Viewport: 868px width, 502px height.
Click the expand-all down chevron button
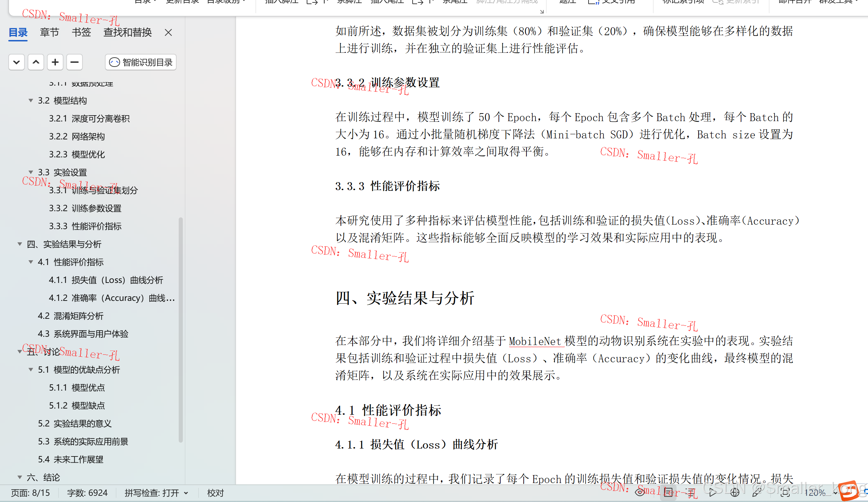pyautogui.click(x=16, y=62)
